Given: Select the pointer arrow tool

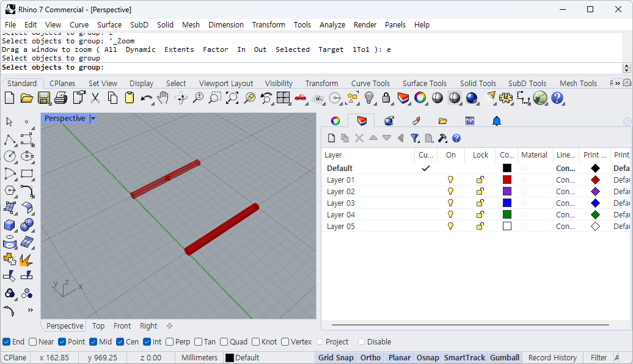Looking at the screenshot, I should coord(10,122).
